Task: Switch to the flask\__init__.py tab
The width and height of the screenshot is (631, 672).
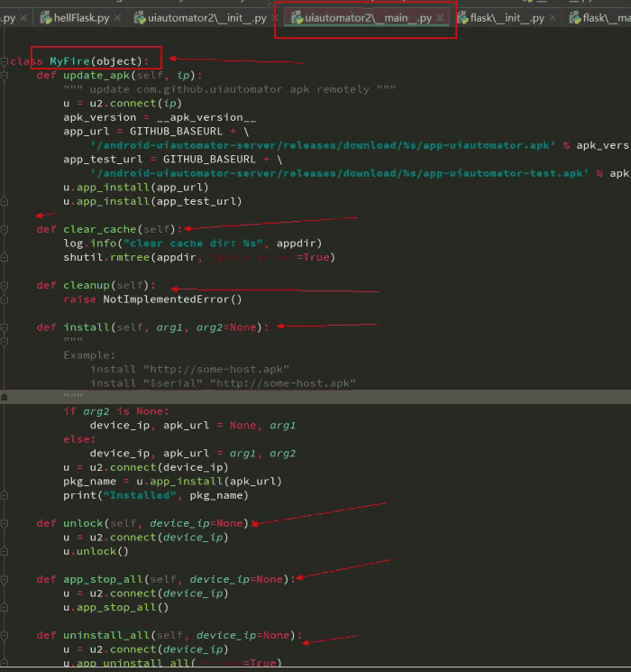Action: tap(508, 18)
